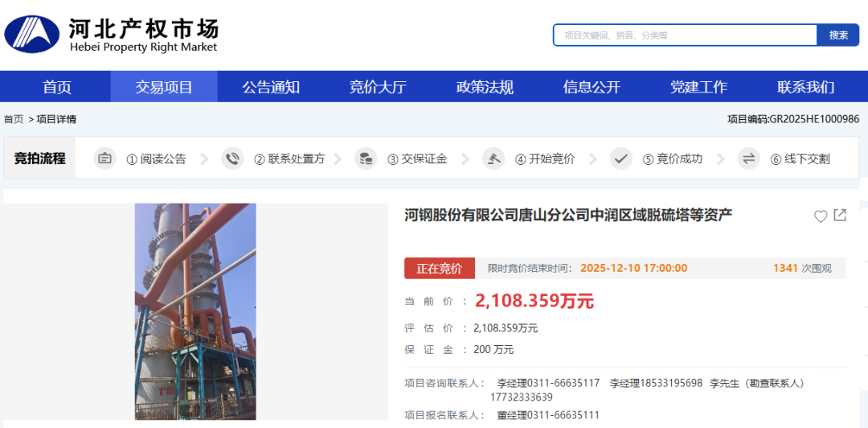Click the 正在竞价 status badge
The height and width of the screenshot is (428, 868).
pyautogui.click(x=439, y=269)
